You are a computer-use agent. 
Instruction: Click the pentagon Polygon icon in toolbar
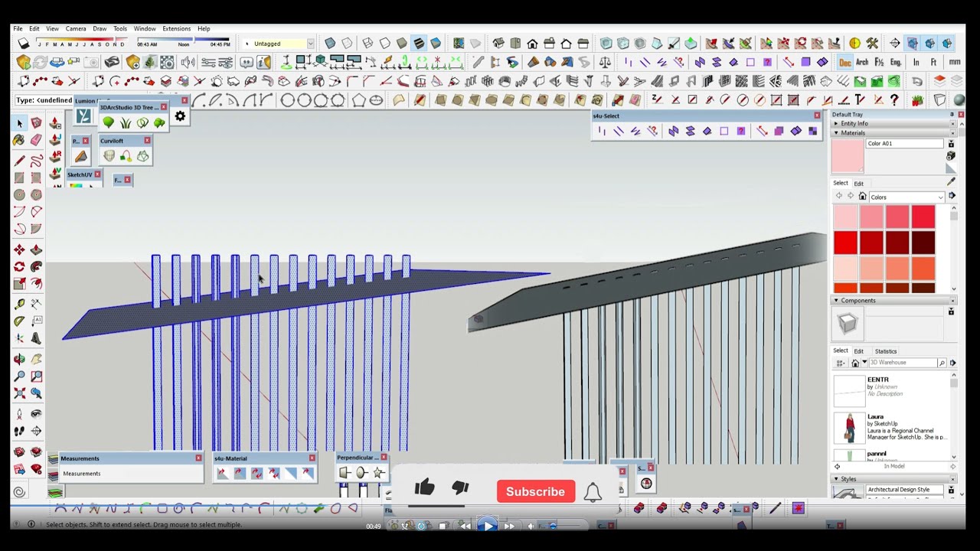(x=359, y=100)
